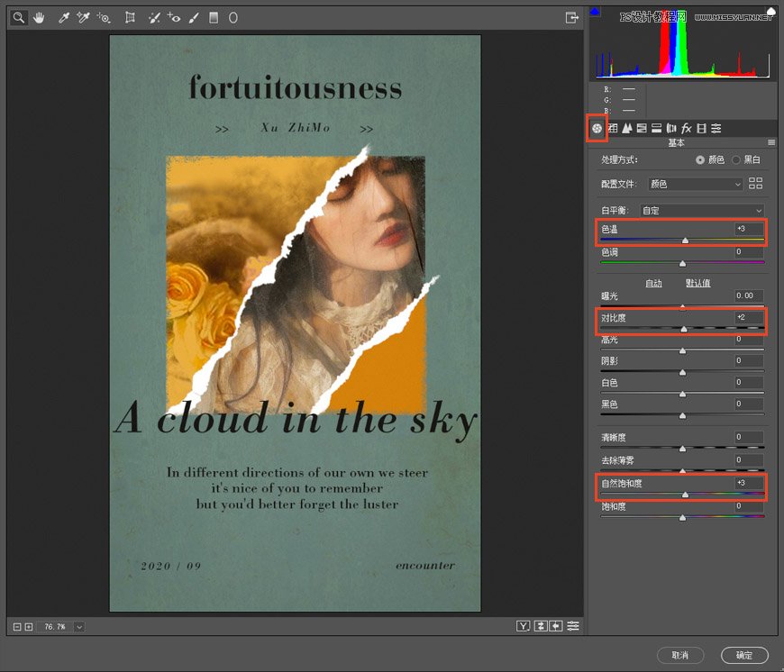Image resolution: width=784 pixels, height=672 pixels.
Task: Select the Hand tool
Action: pyautogui.click(x=40, y=17)
